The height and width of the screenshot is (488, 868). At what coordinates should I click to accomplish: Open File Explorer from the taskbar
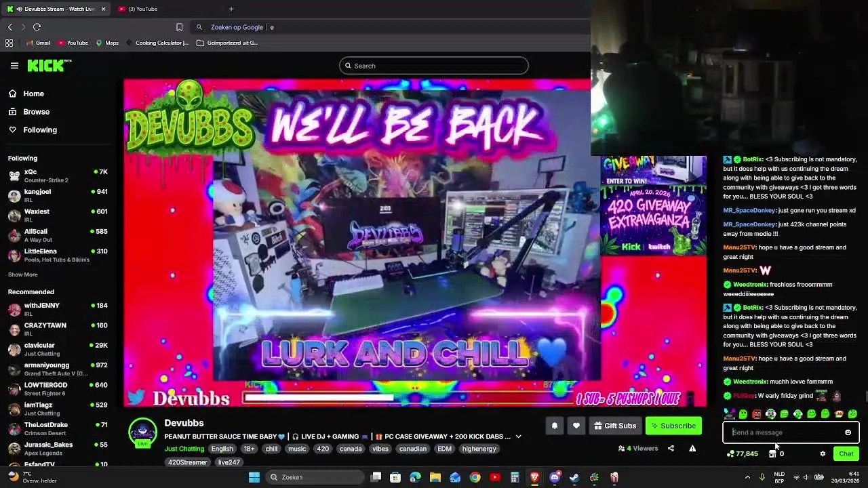pyautogui.click(x=435, y=477)
